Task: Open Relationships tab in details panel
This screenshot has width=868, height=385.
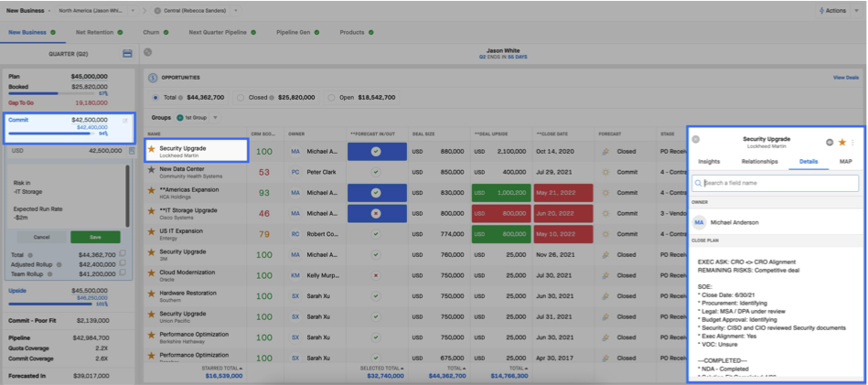Action: [759, 162]
